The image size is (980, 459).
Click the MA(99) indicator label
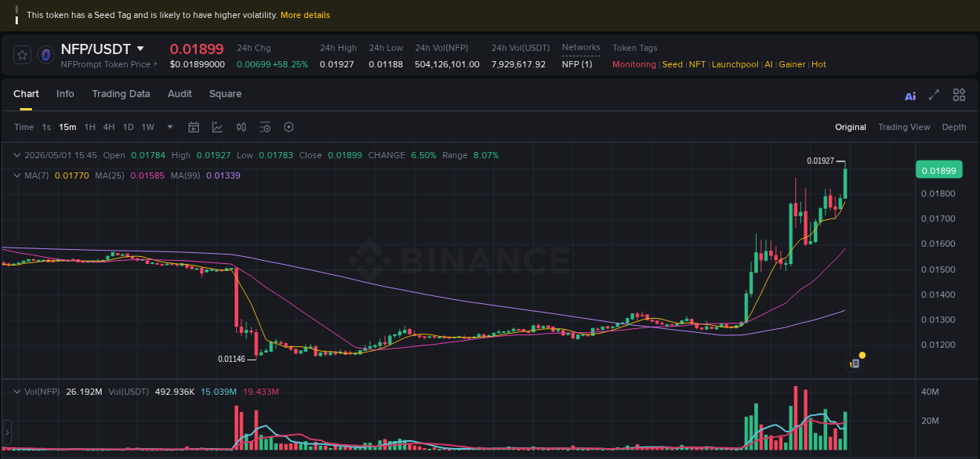pos(186,175)
